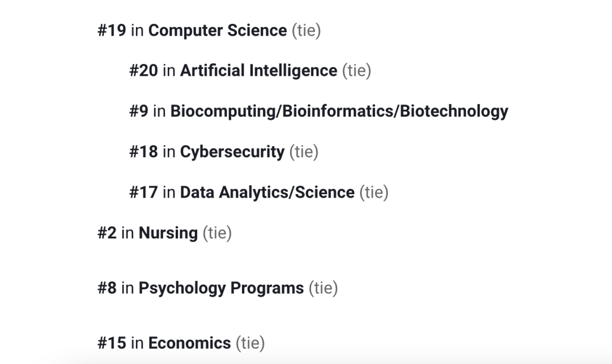
Task: Click the #20 rank number
Action: (x=143, y=71)
